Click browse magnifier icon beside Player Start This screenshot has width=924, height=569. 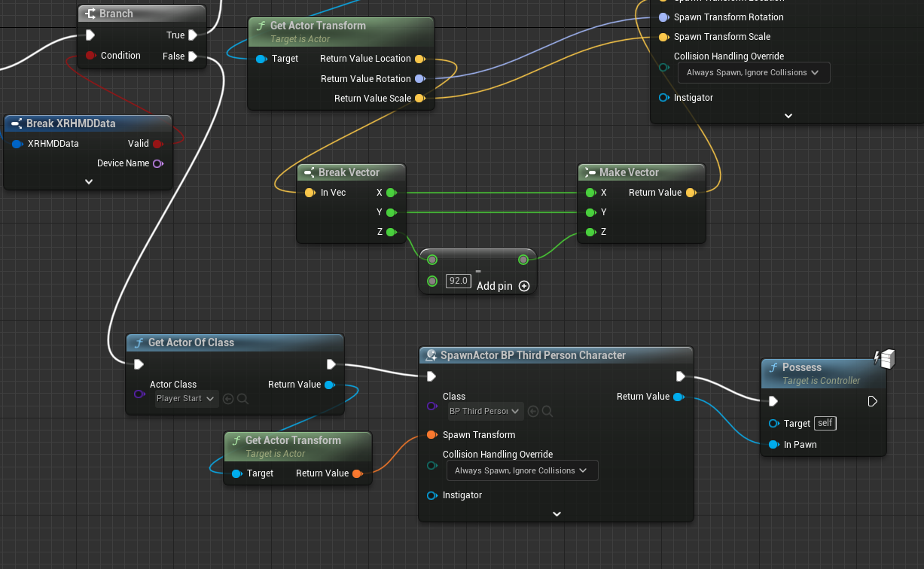(242, 399)
